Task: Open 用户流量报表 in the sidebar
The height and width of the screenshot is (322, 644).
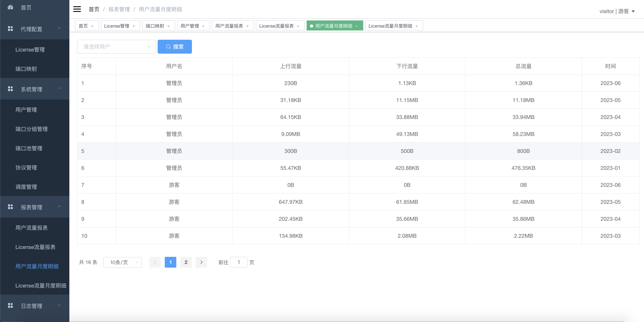Action: 35,228
